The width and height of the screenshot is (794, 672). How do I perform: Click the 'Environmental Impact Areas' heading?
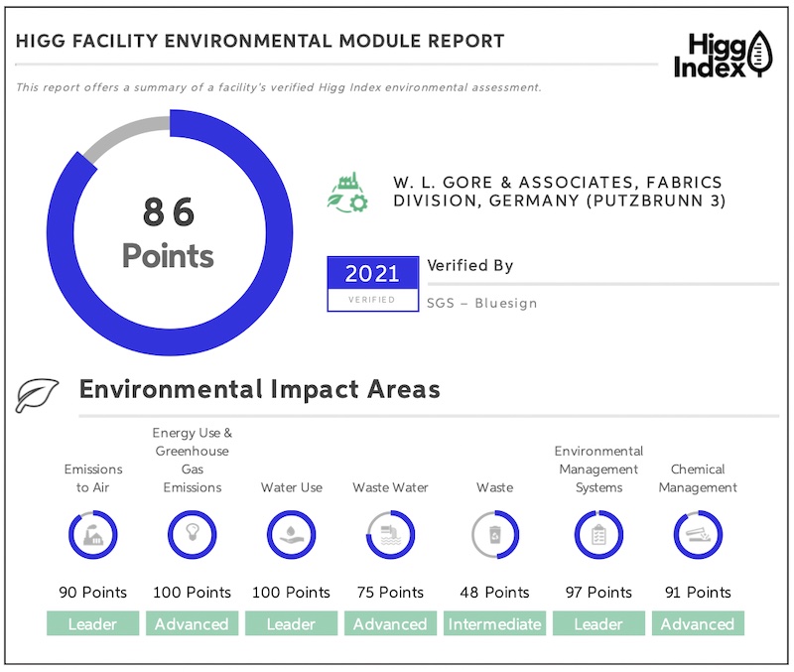click(260, 389)
